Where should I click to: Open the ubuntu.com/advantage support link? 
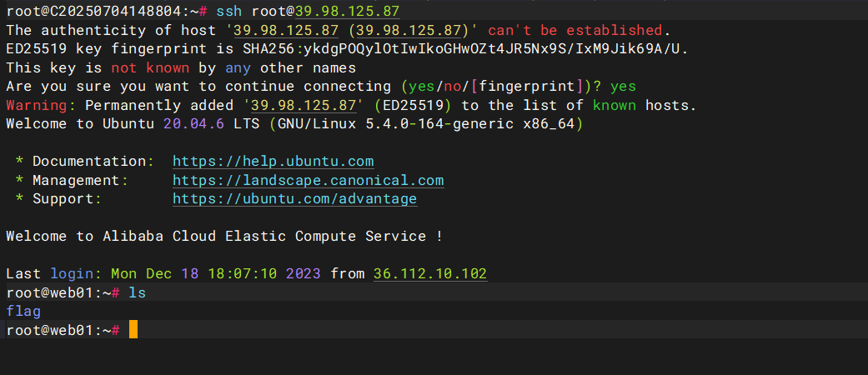[x=294, y=199]
